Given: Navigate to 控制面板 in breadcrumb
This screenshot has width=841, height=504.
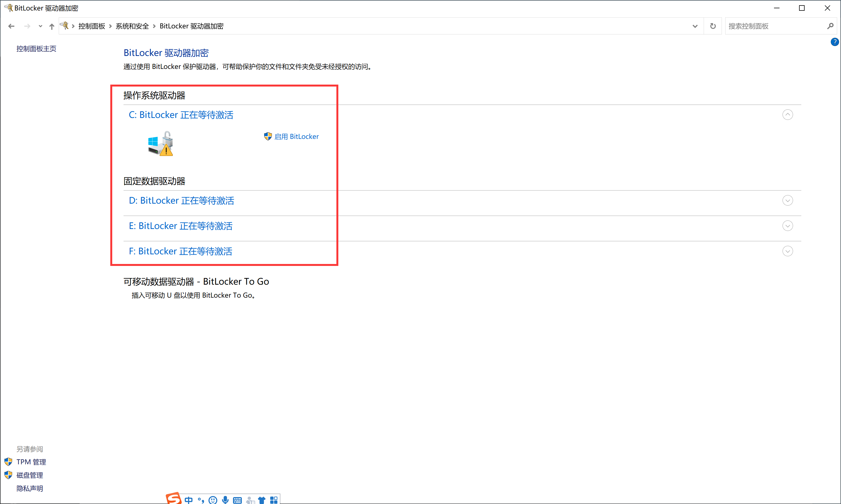Looking at the screenshot, I should click(x=92, y=26).
